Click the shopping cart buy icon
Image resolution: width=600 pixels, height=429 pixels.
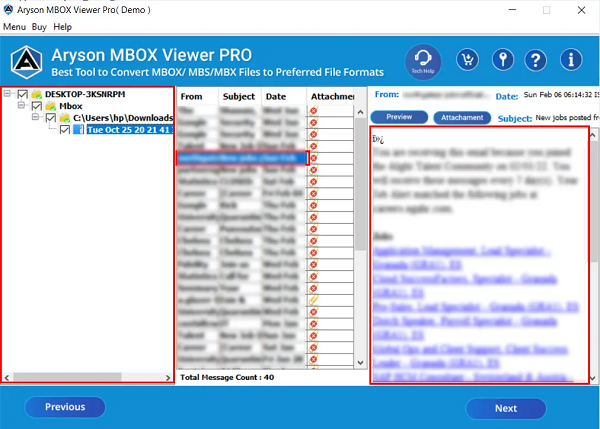(467, 60)
